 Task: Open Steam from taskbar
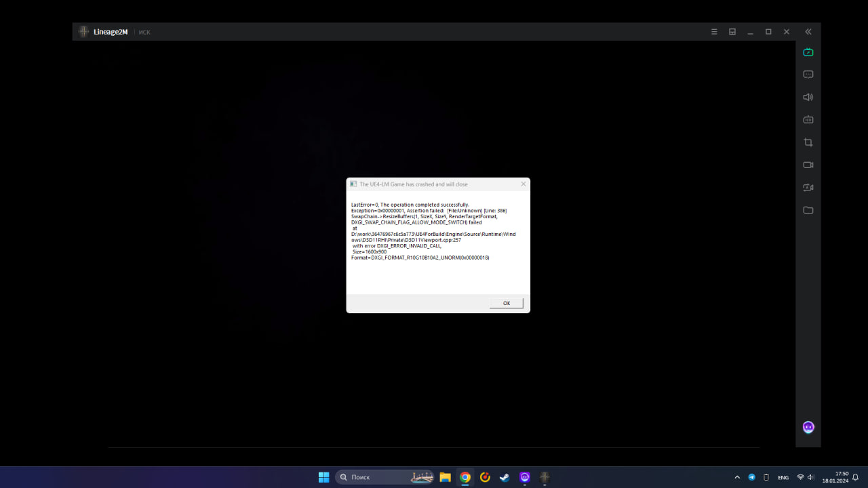point(505,477)
